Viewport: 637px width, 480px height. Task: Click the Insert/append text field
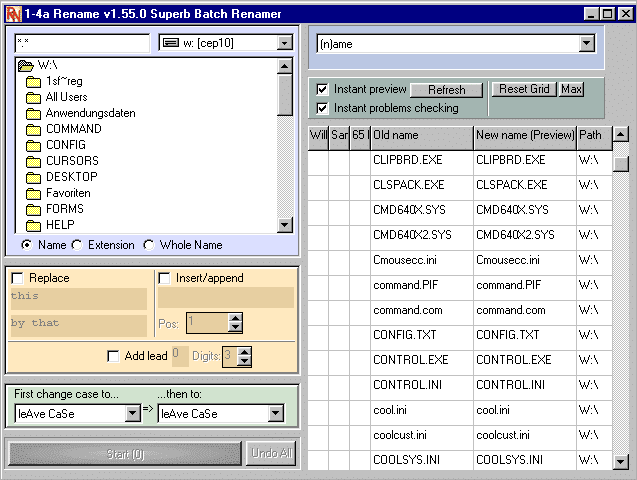(226, 297)
